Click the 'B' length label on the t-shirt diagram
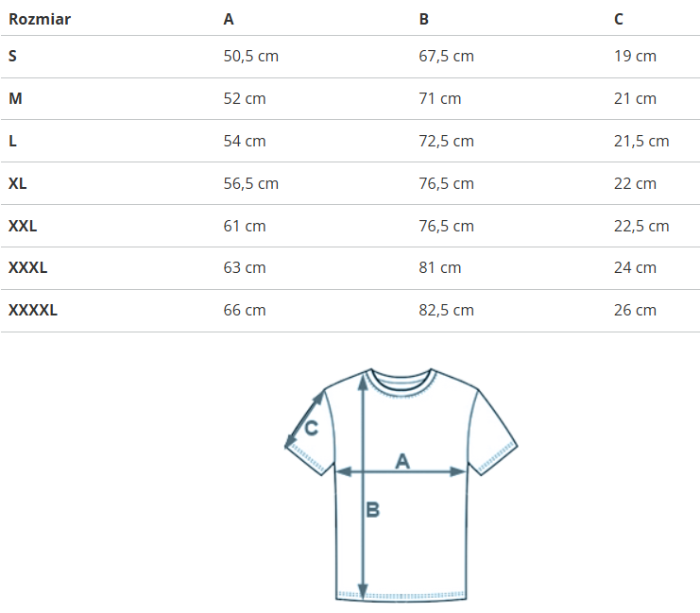Viewport: 700px width, 613px height. tap(373, 509)
